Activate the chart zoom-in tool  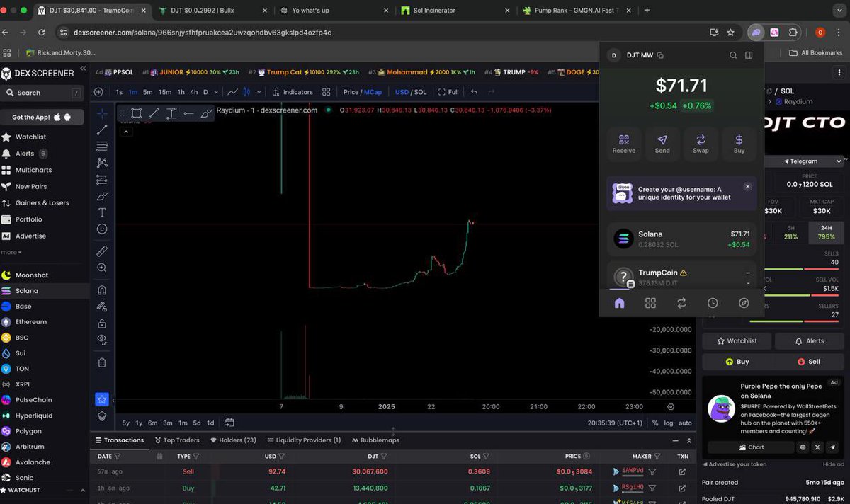pos(102,268)
